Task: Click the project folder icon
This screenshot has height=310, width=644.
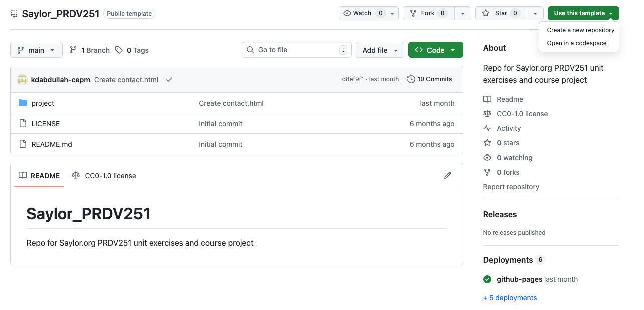Action: (23, 103)
